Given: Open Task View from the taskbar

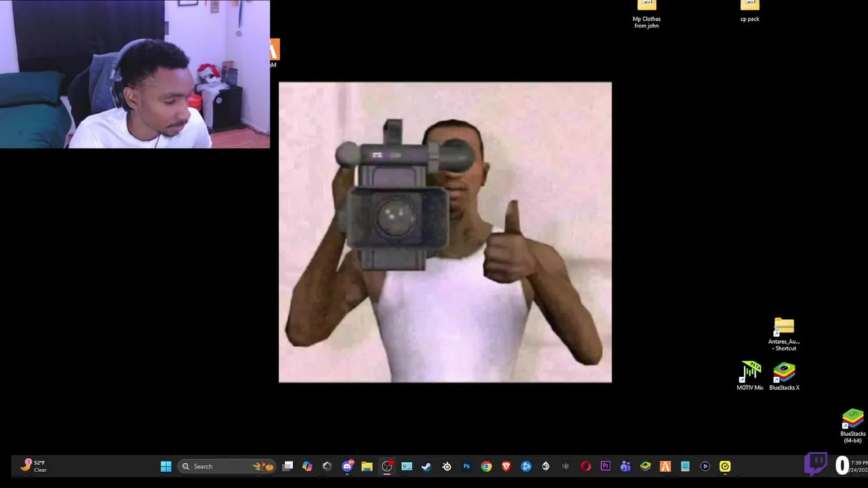Looking at the screenshot, I should coord(288,466).
